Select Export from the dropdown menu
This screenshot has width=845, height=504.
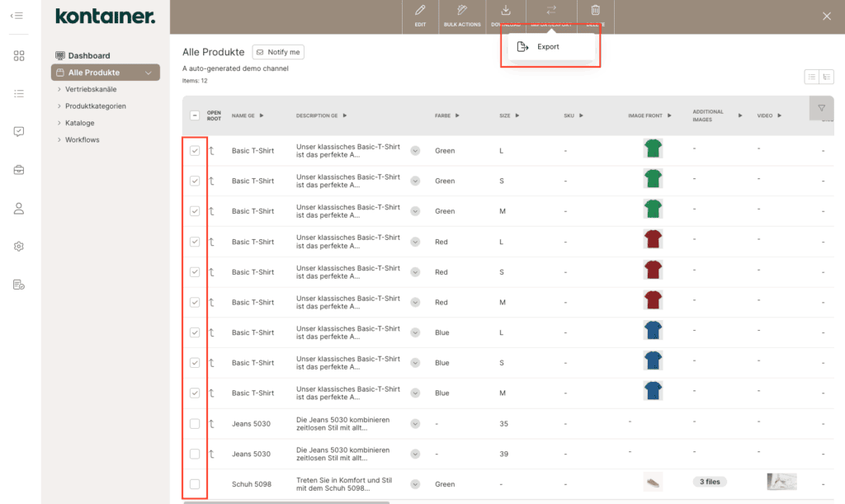548,47
